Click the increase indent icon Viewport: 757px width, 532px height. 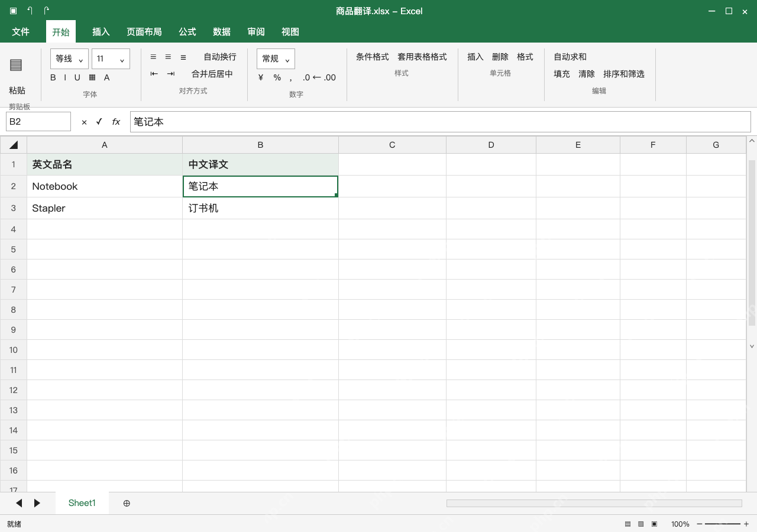(x=171, y=74)
